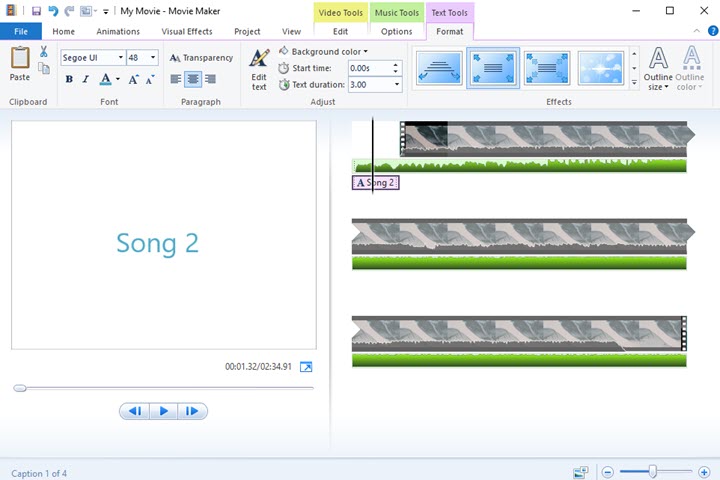Open the Segoe UI font dropdown

coord(120,58)
